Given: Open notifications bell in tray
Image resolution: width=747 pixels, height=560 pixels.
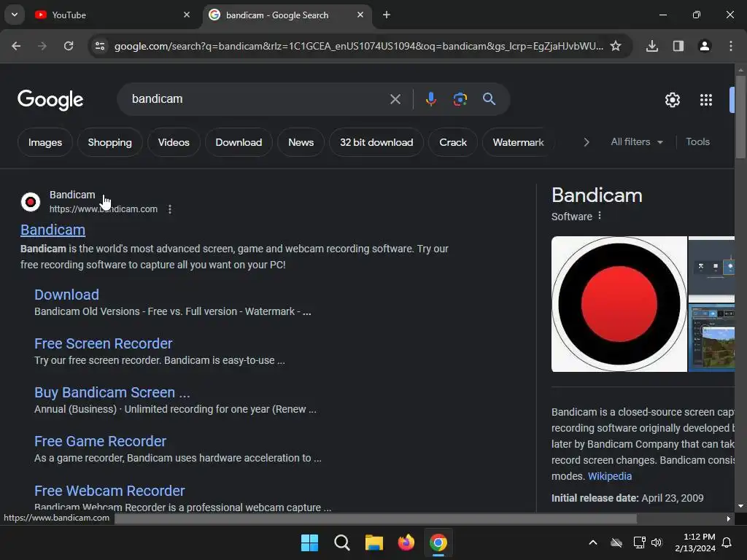Looking at the screenshot, I should click(x=727, y=542).
